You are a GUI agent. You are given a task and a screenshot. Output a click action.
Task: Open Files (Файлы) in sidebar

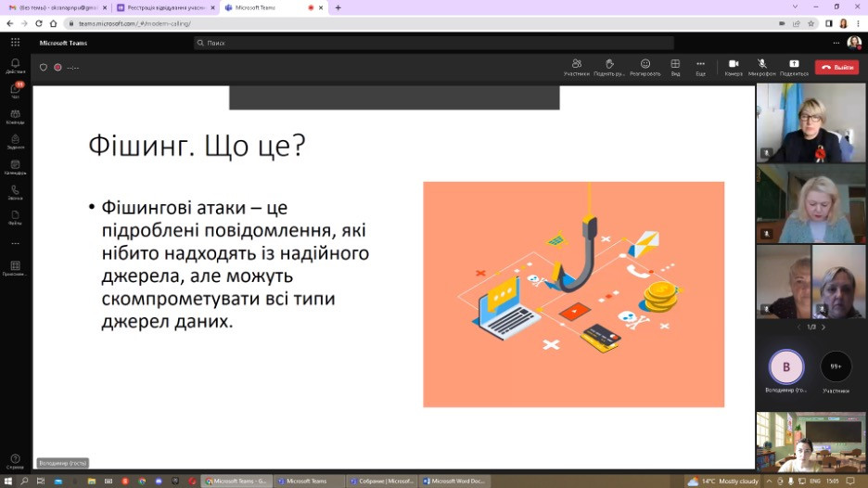click(15, 218)
